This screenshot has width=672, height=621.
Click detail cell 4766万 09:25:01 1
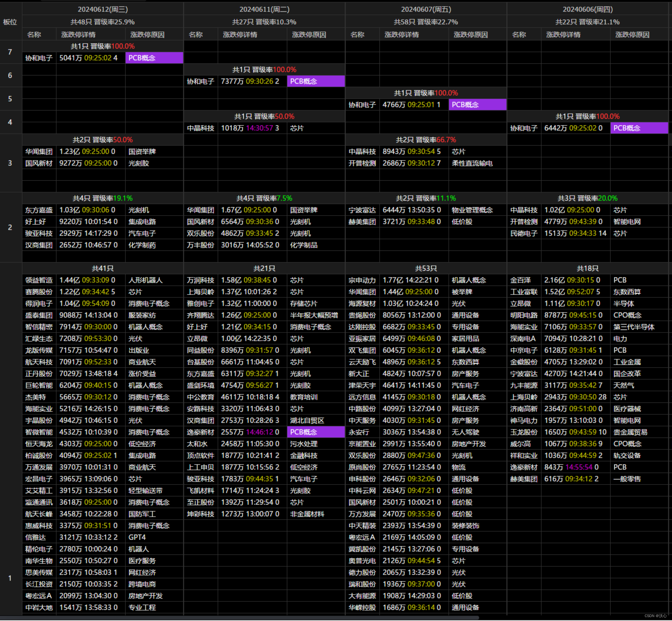[x=414, y=105]
